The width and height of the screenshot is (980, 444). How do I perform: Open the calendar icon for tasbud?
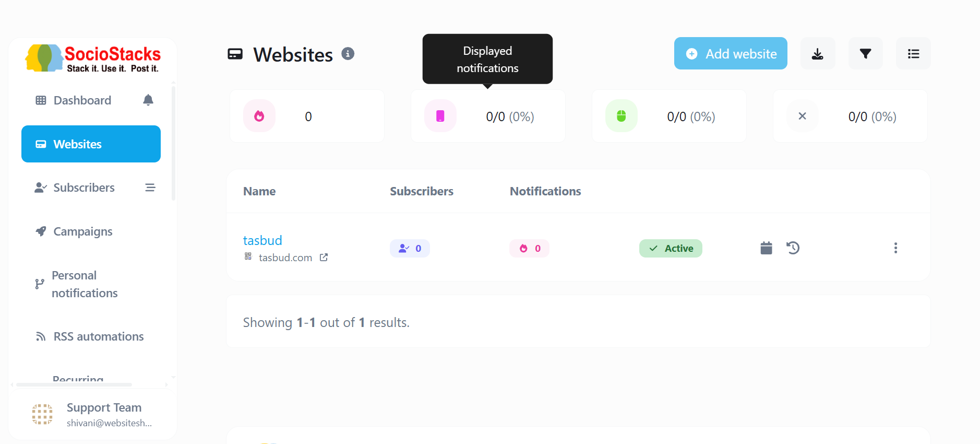[766, 248]
